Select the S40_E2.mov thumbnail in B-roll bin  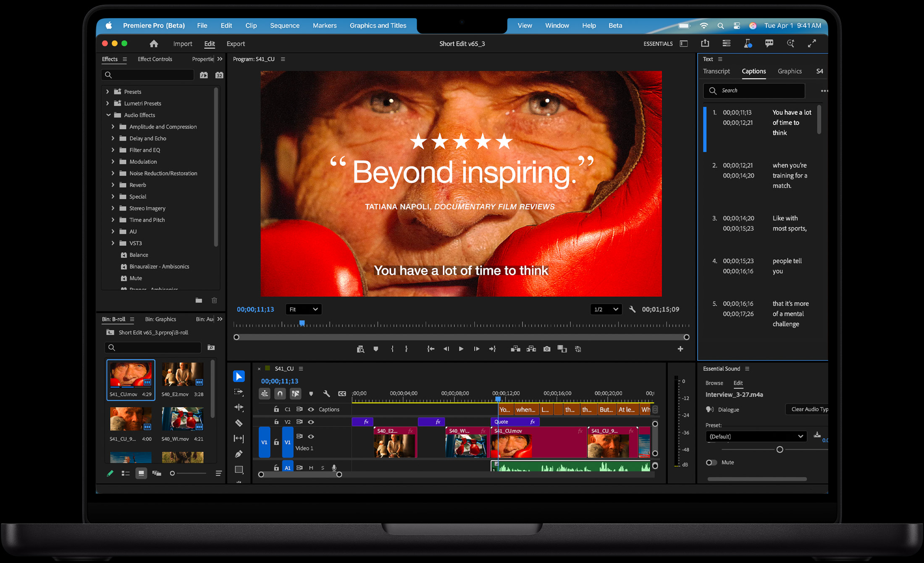[182, 374]
